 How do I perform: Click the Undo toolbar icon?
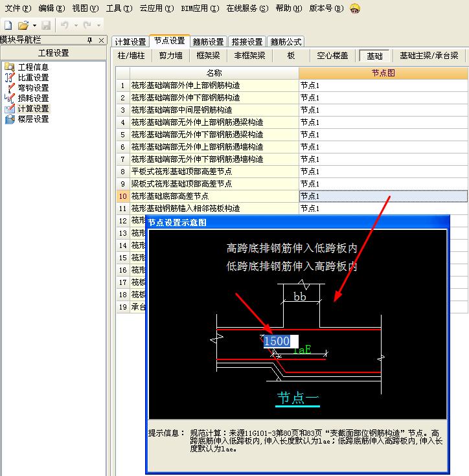click(x=64, y=25)
